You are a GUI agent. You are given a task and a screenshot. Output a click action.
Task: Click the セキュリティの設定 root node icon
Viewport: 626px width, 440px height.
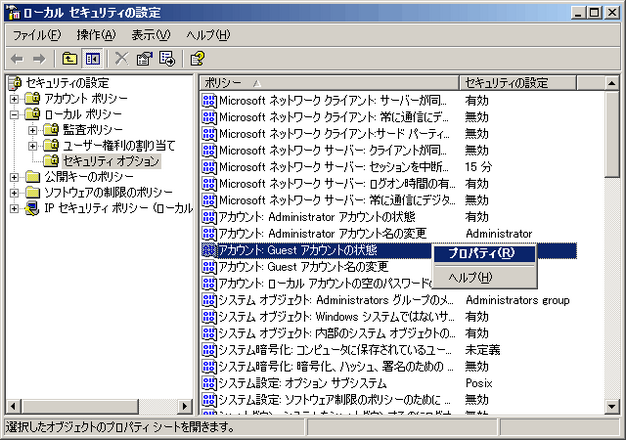[15, 83]
